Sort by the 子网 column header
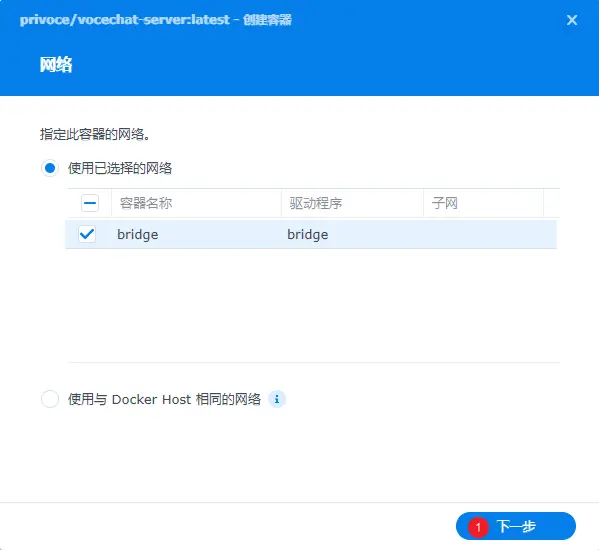Screen dimensions: 599x550 pos(483,203)
